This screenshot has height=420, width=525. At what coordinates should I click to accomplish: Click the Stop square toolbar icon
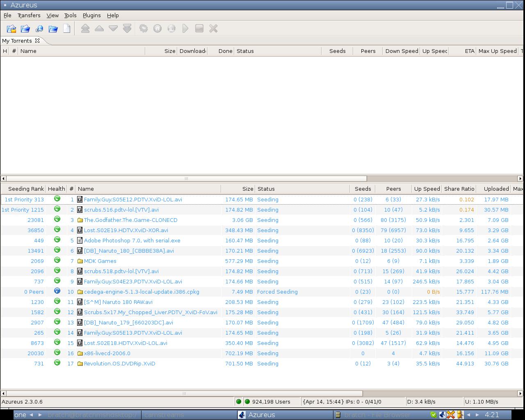(x=199, y=29)
